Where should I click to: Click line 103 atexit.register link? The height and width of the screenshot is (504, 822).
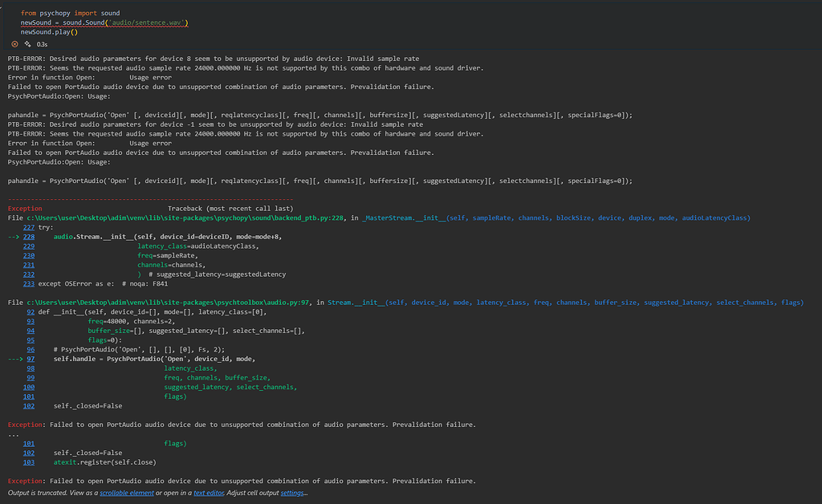click(x=28, y=461)
